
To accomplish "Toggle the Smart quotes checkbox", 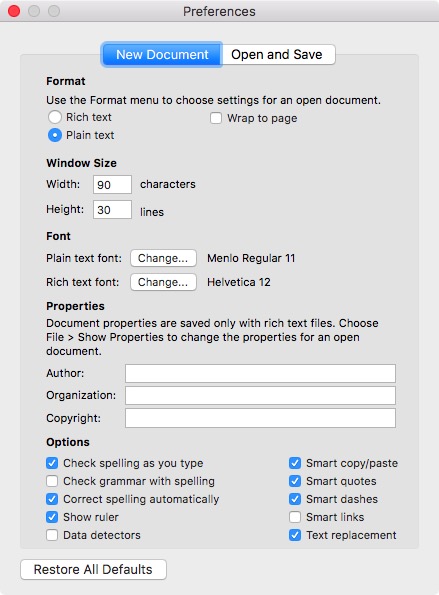I will [x=295, y=481].
